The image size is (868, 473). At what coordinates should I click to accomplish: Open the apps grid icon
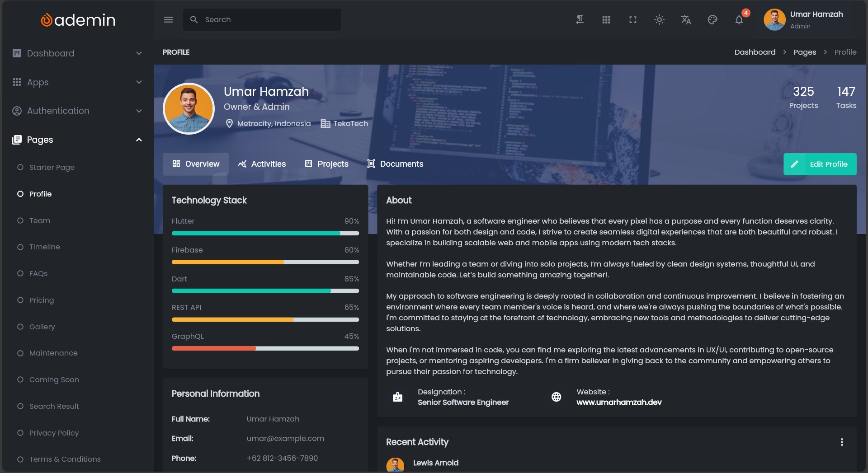click(606, 20)
